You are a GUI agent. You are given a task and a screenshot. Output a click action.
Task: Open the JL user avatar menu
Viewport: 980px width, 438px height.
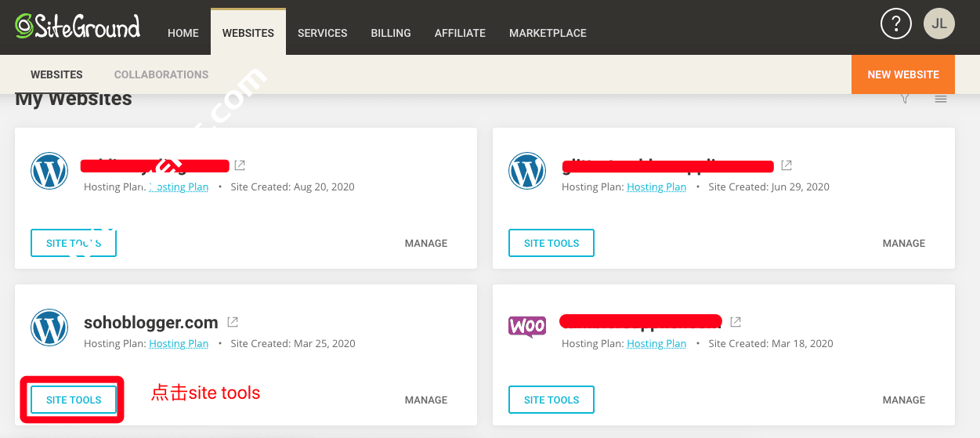(x=938, y=24)
